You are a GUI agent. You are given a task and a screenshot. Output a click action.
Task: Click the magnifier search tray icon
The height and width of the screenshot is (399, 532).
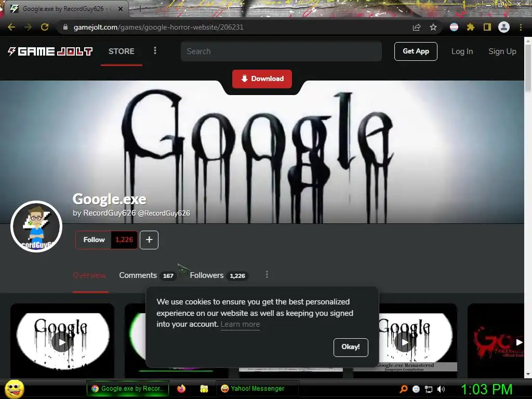[403, 389]
